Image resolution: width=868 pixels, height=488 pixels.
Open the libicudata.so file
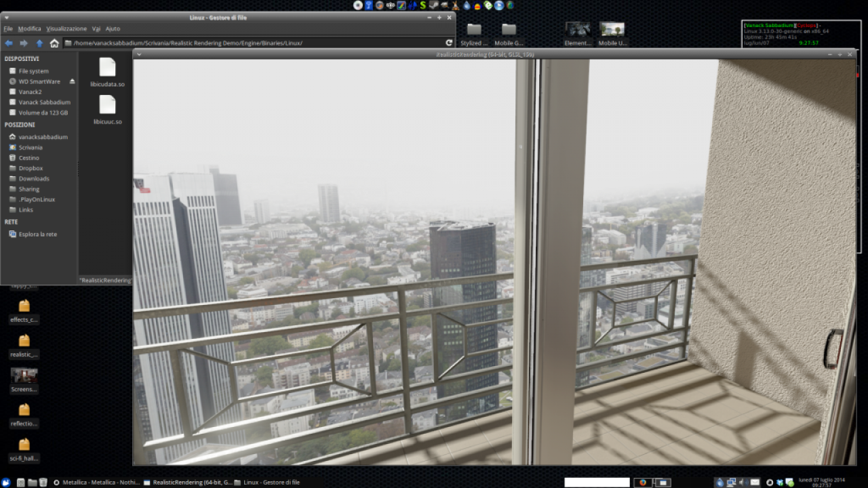(107, 73)
